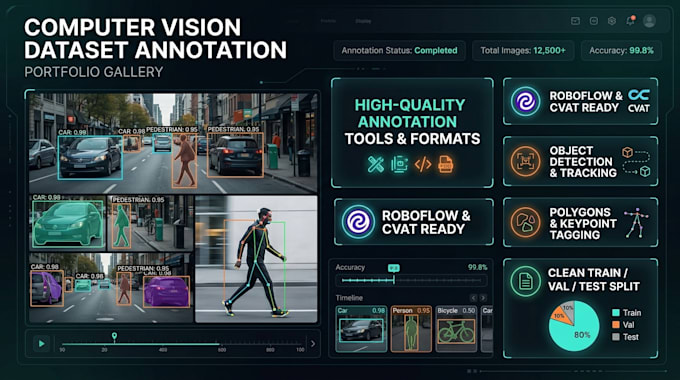680x380 pixels.
Task: Open the notification bell with red dot
Action: coord(630,20)
